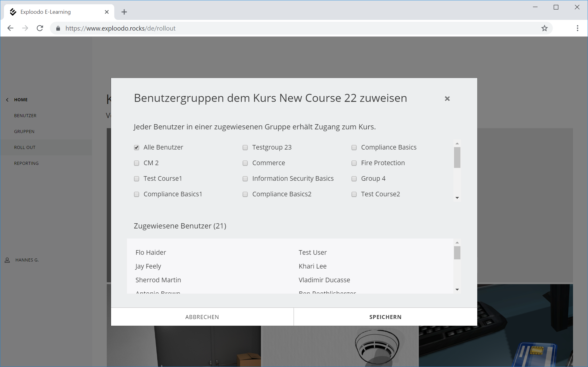Open the Gruppen menu item

pos(24,132)
